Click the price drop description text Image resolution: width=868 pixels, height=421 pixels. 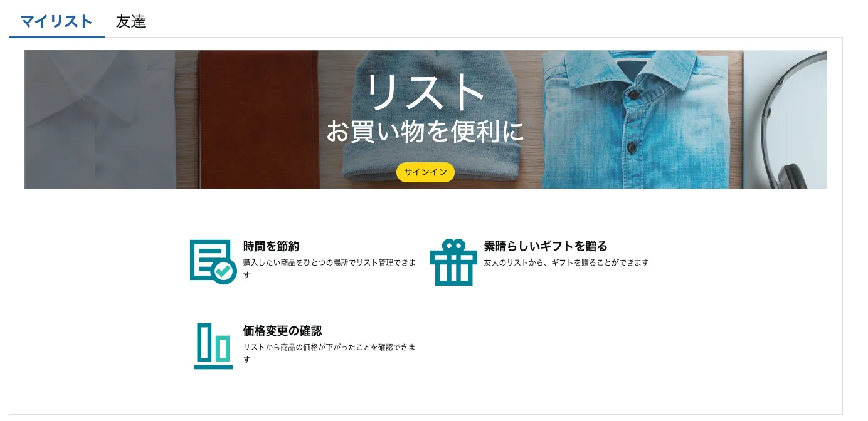pyautogui.click(x=329, y=353)
